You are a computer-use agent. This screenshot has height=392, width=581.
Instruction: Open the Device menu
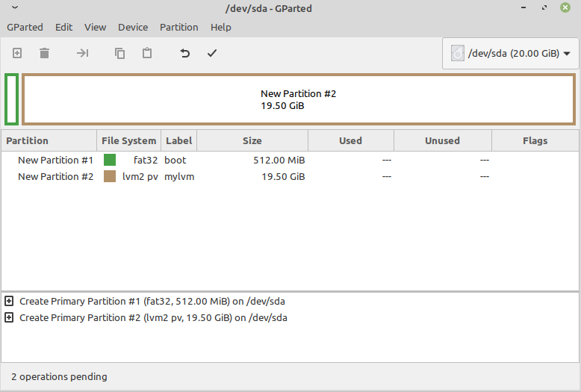point(133,27)
